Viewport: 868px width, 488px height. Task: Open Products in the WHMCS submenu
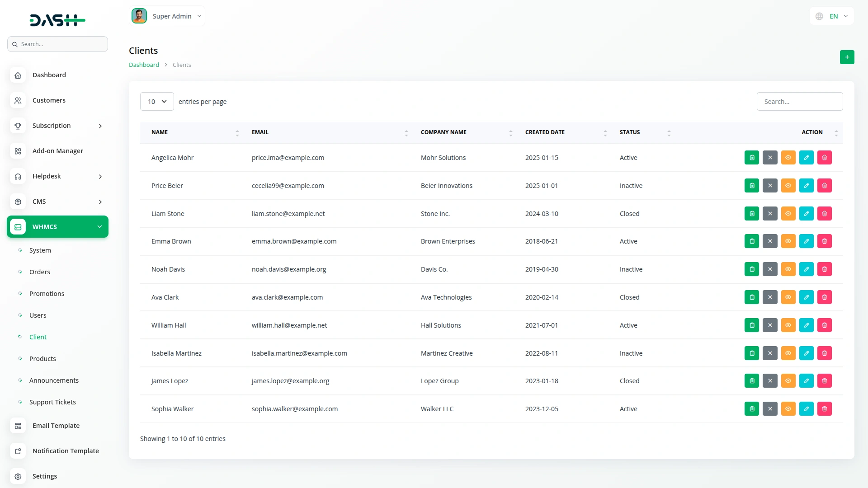click(42, 359)
